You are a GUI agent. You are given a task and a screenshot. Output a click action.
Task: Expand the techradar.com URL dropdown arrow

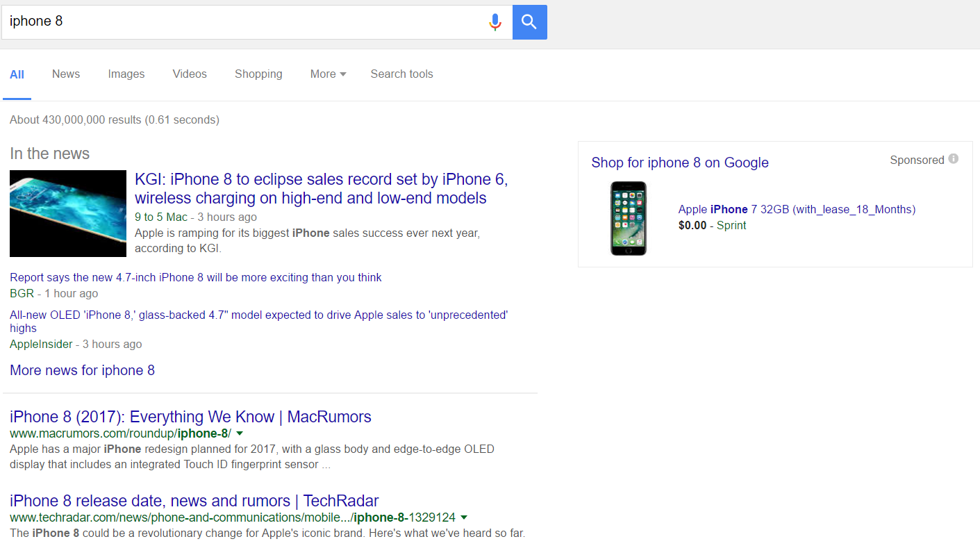coord(464,517)
